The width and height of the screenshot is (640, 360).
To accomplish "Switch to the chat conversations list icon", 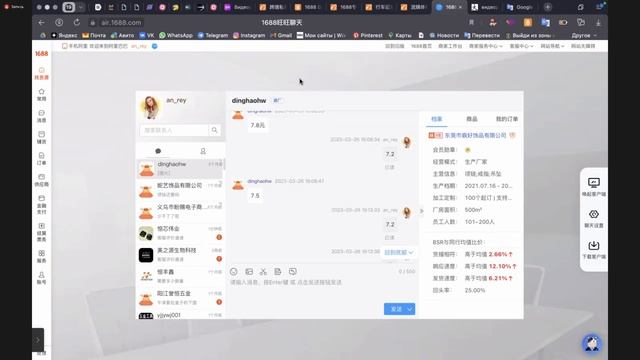I will coord(158,151).
